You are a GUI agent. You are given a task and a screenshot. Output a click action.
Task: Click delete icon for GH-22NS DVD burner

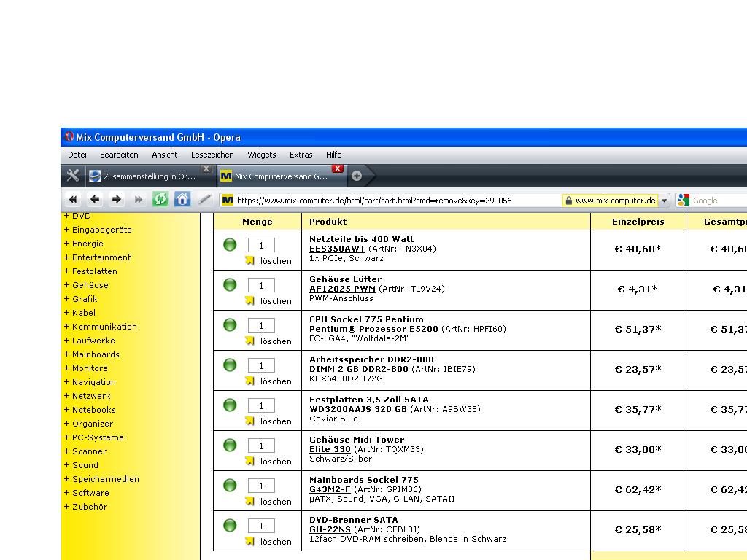coord(249,541)
